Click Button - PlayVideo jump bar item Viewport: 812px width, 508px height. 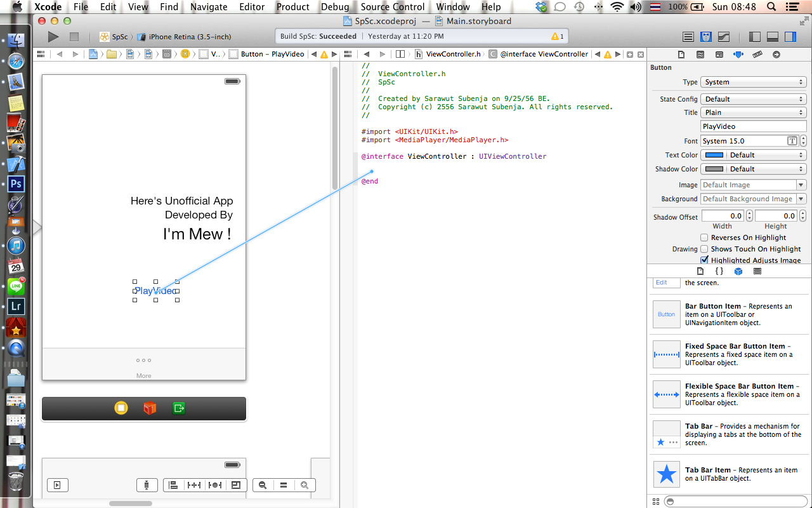coord(266,55)
